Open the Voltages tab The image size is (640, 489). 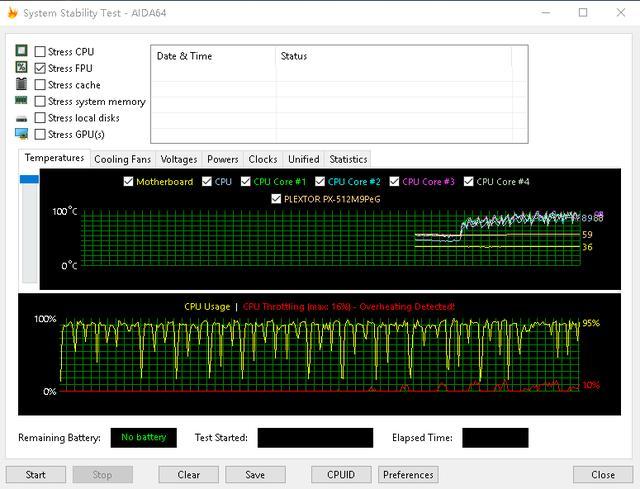point(179,159)
